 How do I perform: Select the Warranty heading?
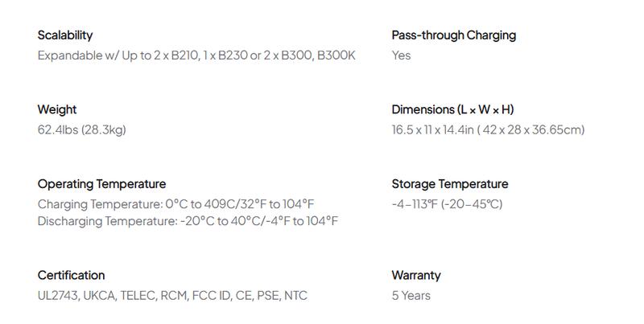(416, 275)
